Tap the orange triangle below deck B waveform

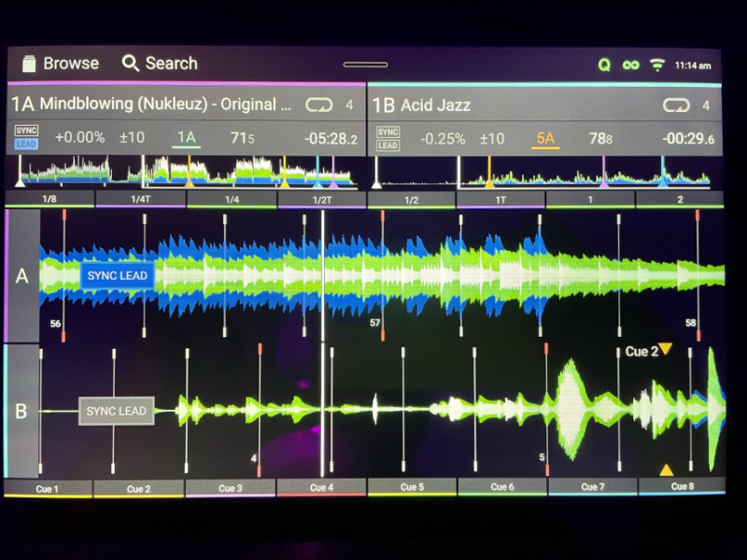click(x=666, y=470)
